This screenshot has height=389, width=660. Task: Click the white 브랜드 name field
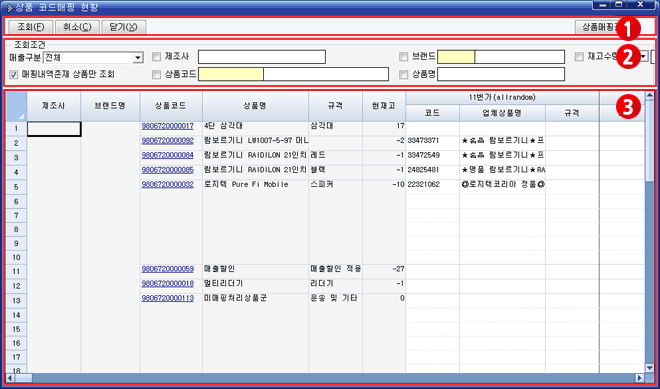click(519, 57)
